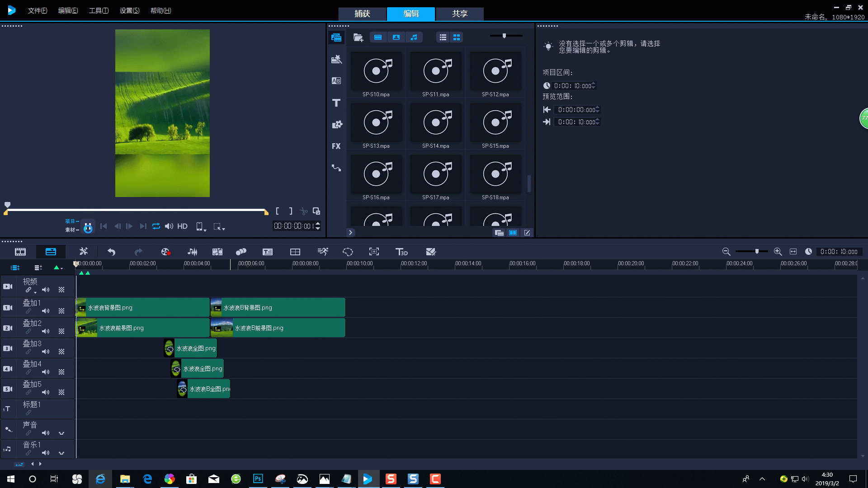868x488 pixels.
Task: Click the 3D Title editor tool
Action: click(401, 252)
